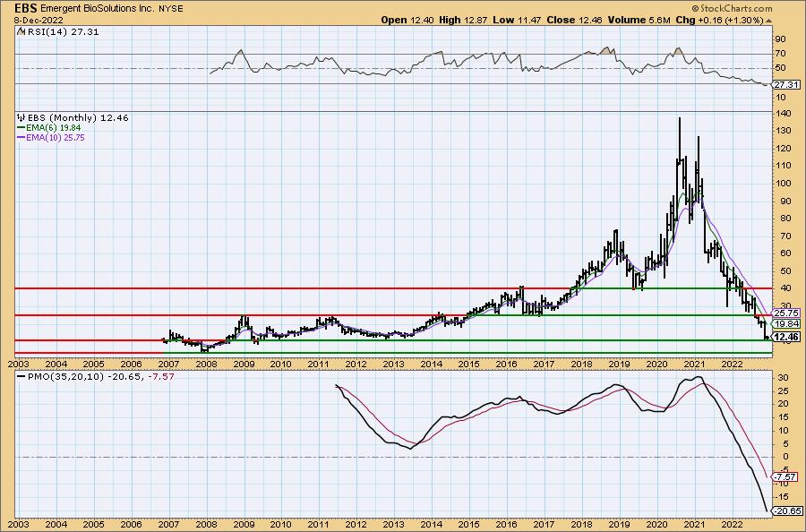Image resolution: width=806 pixels, height=532 pixels.
Task: Click the 27.31 RSI value tag on right axis
Action: click(x=786, y=85)
